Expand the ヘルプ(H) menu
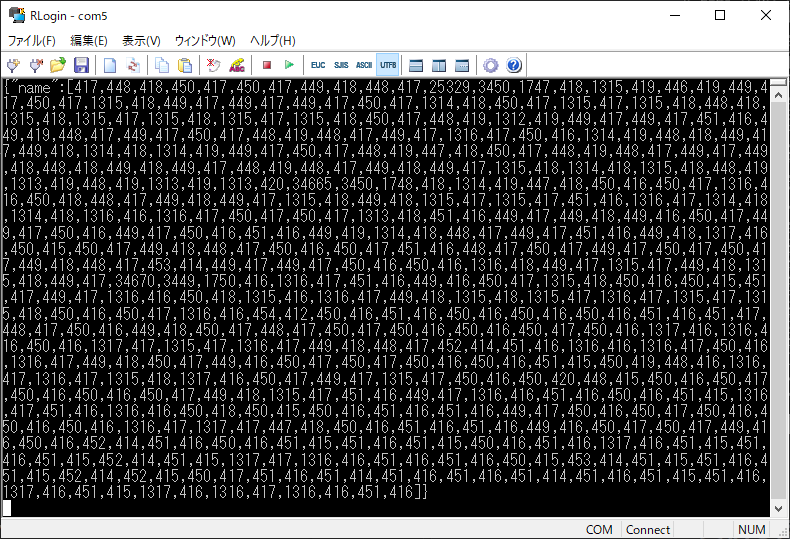 pos(272,41)
